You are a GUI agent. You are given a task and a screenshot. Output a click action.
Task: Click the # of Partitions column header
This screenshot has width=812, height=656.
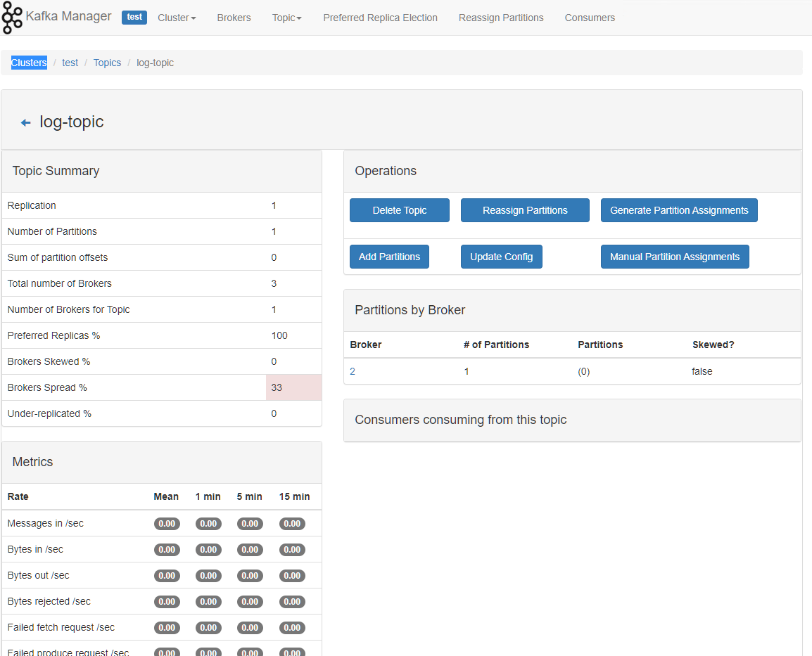pyautogui.click(x=496, y=345)
